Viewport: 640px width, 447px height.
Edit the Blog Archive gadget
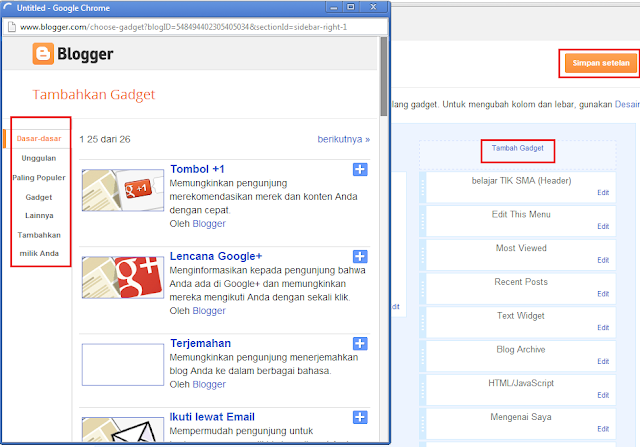pos(603,361)
